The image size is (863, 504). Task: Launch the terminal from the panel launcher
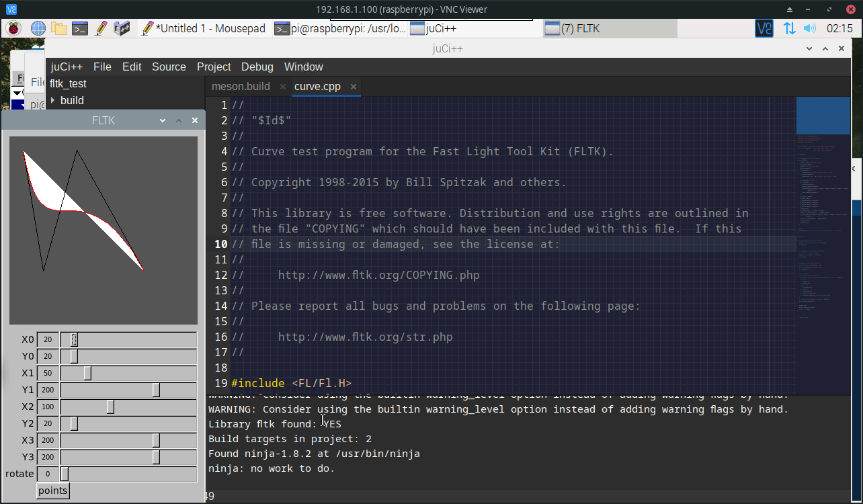point(80,28)
